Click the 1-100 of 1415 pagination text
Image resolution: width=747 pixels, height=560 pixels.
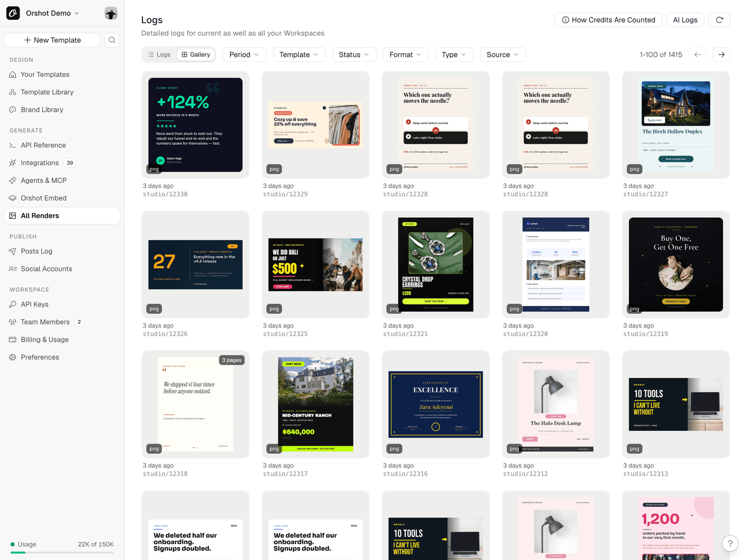pos(661,55)
